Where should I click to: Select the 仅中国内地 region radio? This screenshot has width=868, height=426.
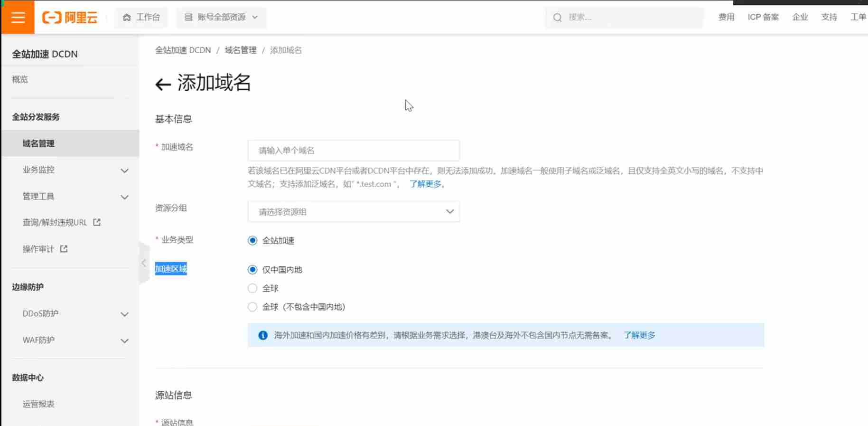[x=252, y=270]
